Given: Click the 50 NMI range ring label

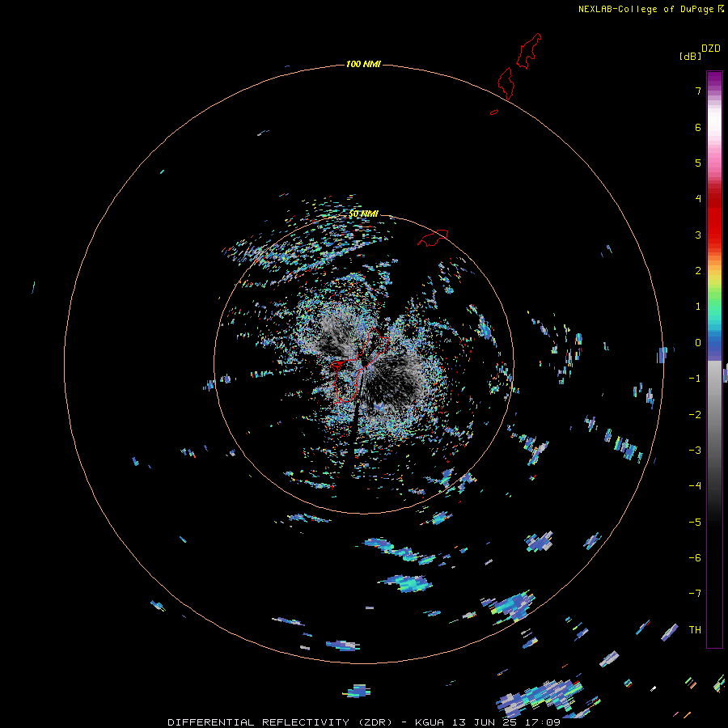Looking at the screenshot, I should 363,214.
